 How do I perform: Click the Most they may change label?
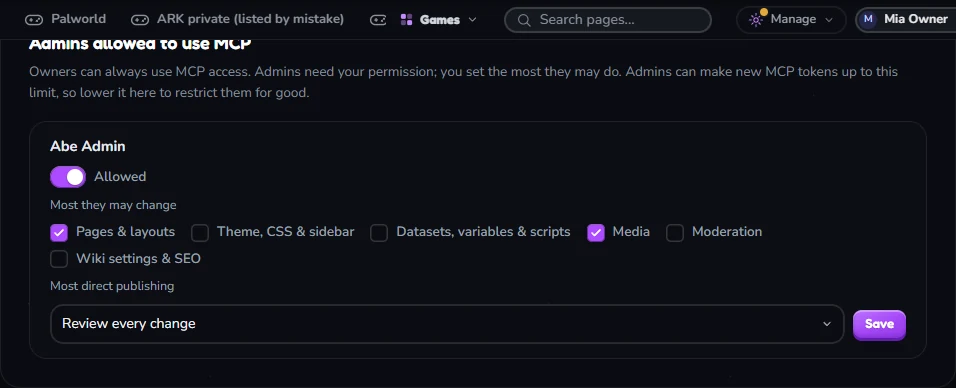pyautogui.click(x=113, y=205)
